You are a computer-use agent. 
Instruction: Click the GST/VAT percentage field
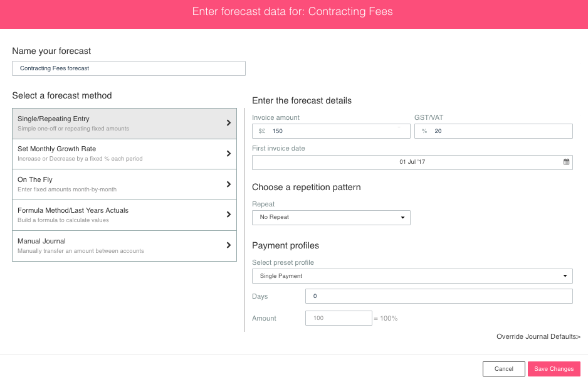(x=493, y=131)
